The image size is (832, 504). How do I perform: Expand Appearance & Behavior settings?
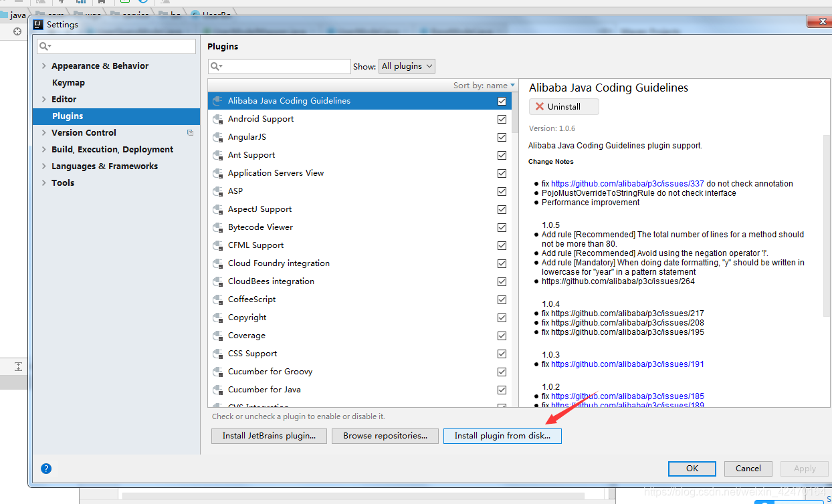tap(44, 66)
